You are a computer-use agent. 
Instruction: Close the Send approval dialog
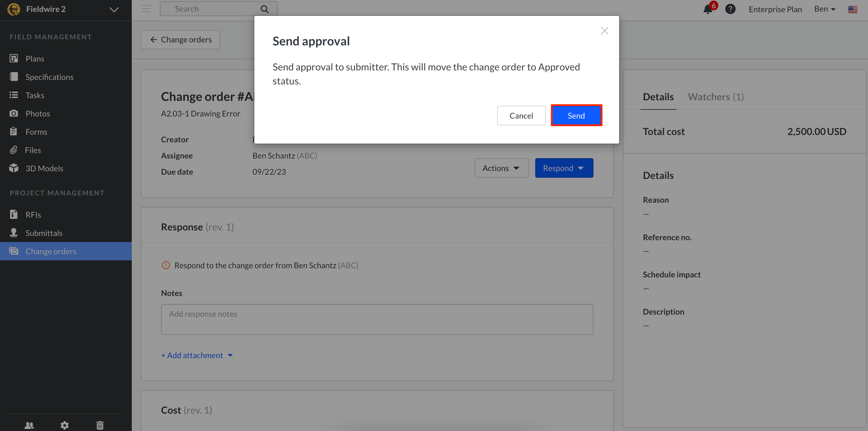click(x=604, y=31)
